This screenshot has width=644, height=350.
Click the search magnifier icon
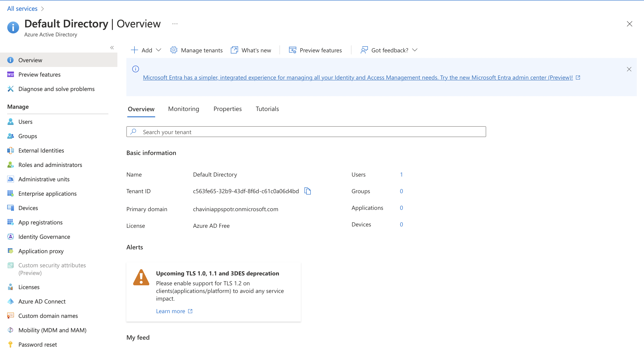pyautogui.click(x=134, y=132)
